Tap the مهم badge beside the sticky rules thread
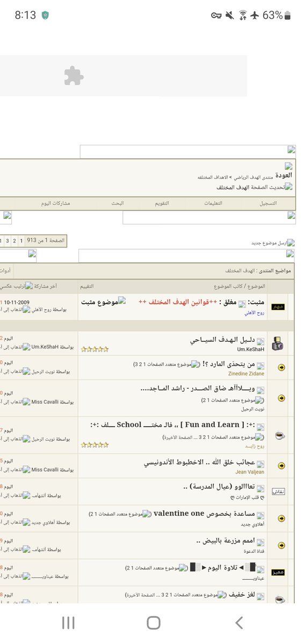 279,307
